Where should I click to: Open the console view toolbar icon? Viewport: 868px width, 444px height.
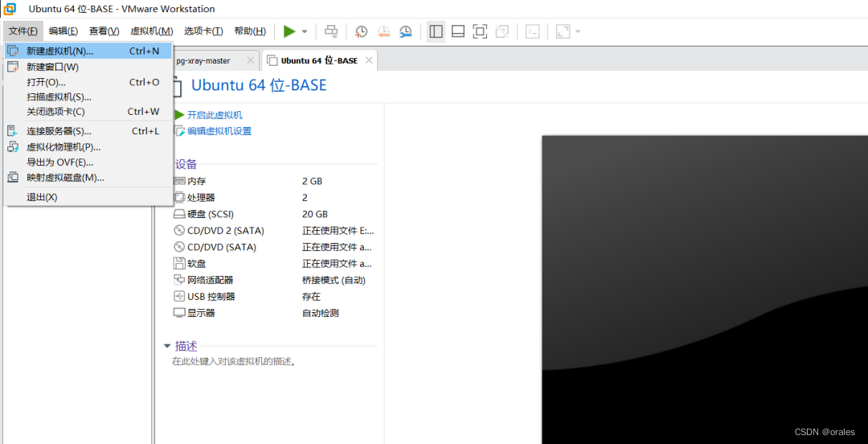532,31
